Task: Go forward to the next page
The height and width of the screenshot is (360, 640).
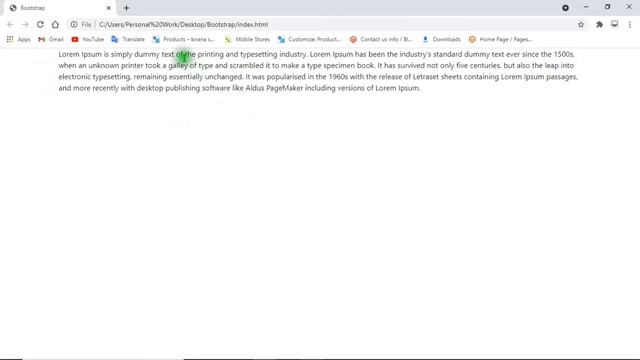Action: coord(25,24)
